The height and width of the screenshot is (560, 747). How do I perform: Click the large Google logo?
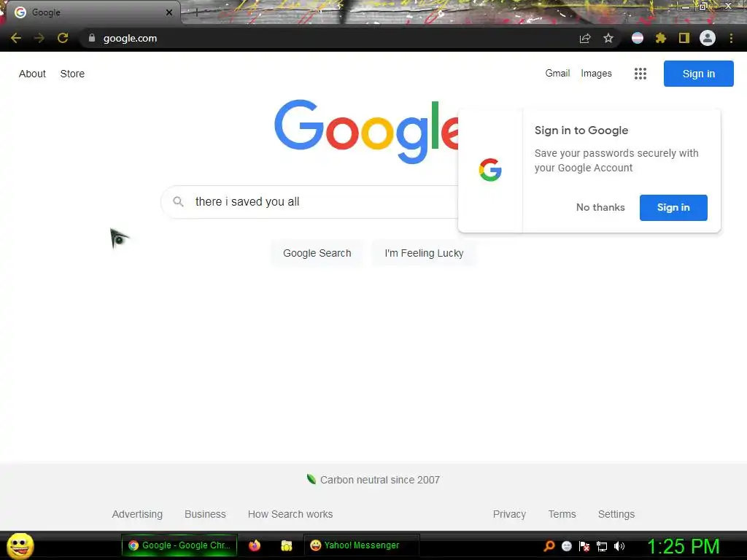366,131
